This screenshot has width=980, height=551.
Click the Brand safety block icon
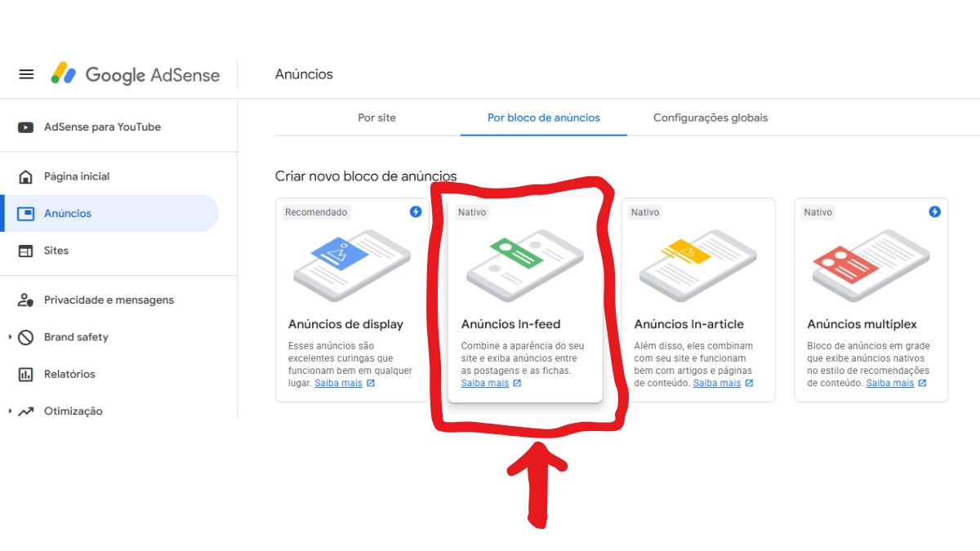(x=26, y=337)
